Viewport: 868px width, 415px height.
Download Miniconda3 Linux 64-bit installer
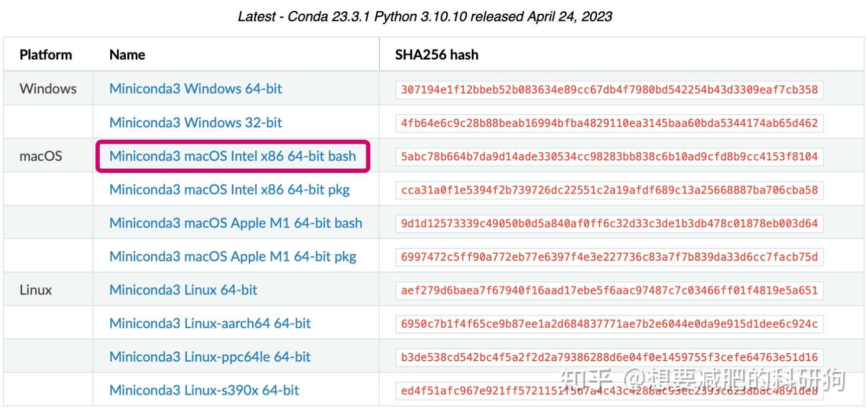click(183, 290)
